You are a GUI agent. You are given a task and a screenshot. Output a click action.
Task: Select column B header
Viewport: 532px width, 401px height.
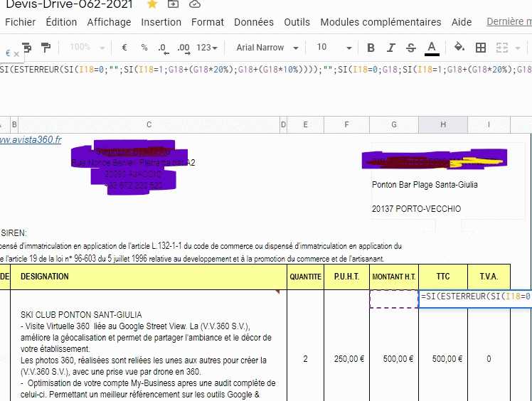[14, 125]
